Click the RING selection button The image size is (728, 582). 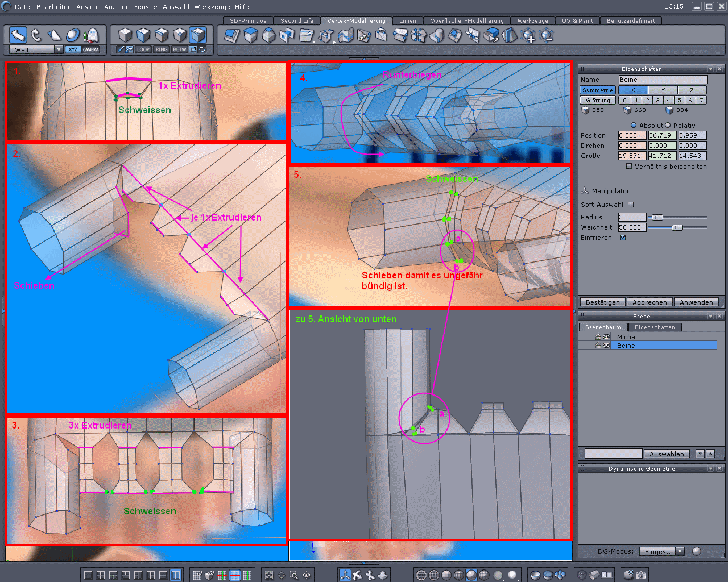[162, 49]
